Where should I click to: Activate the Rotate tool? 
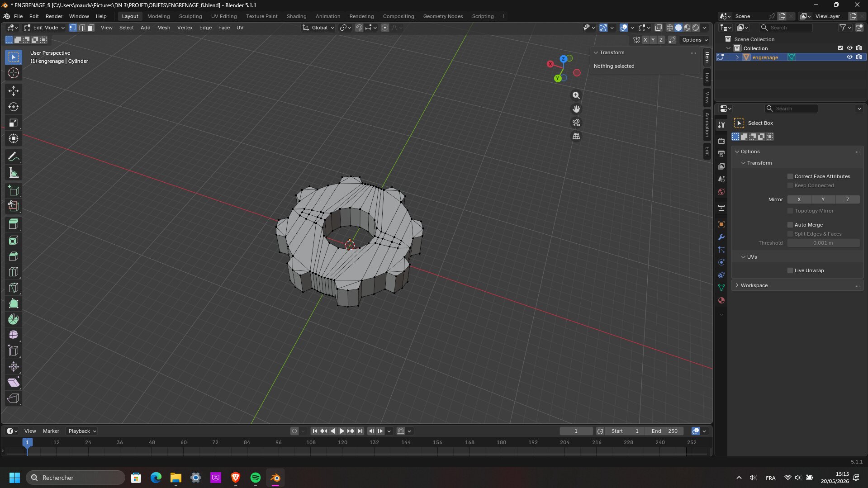click(14, 107)
